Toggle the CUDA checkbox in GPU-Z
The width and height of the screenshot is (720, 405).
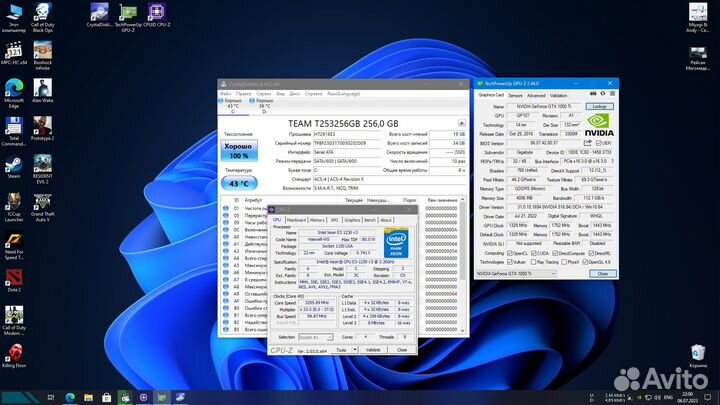(533, 253)
